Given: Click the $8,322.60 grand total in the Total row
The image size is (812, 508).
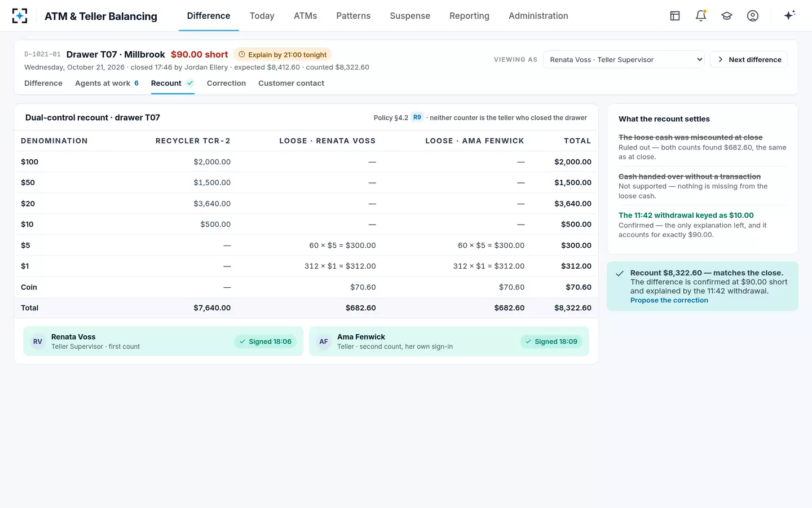Looking at the screenshot, I should pyautogui.click(x=573, y=308).
